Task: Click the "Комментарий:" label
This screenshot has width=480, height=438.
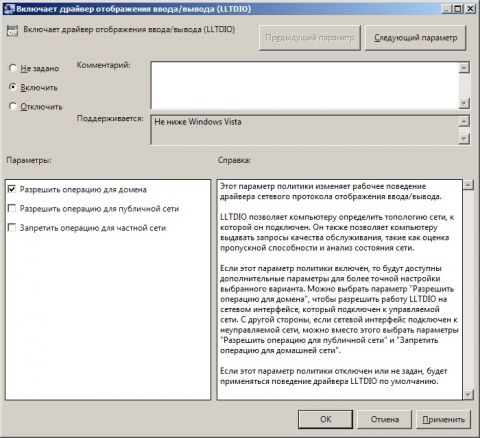Action: point(103,65)
